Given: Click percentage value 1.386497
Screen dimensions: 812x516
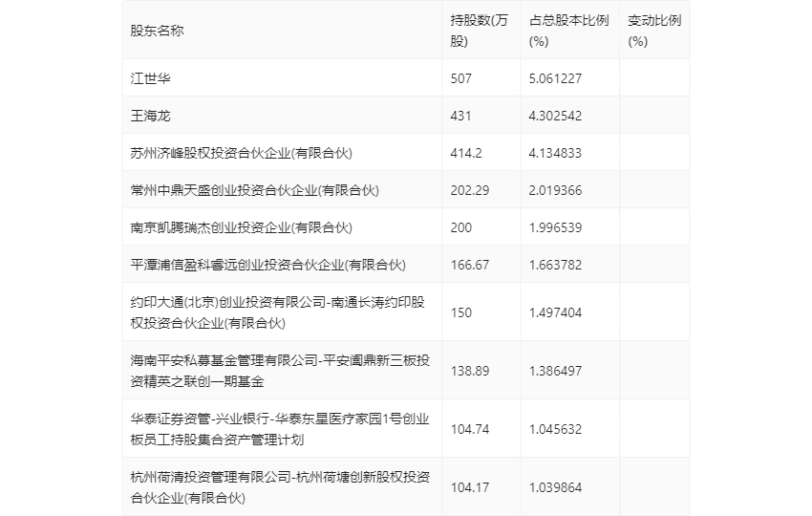Looking at the screenshot, I should 555,371.
